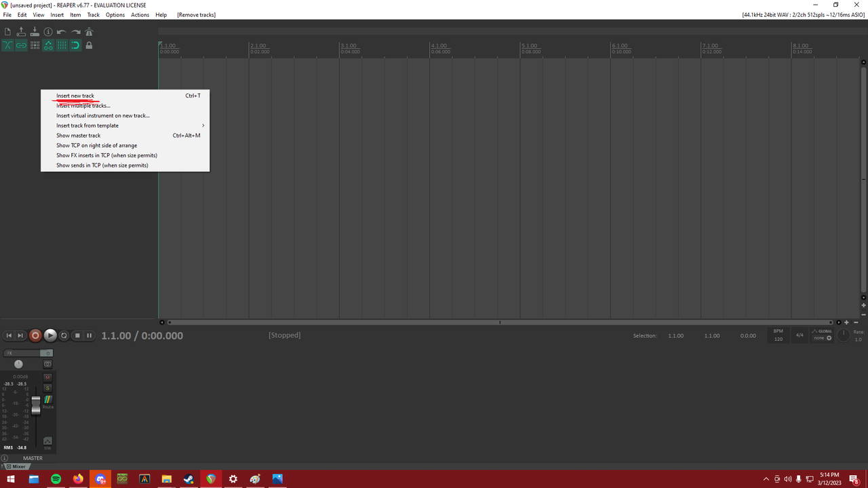Open the Item menu
The width and height of the screenshot is (868, 488).
[x=75, y=15]
